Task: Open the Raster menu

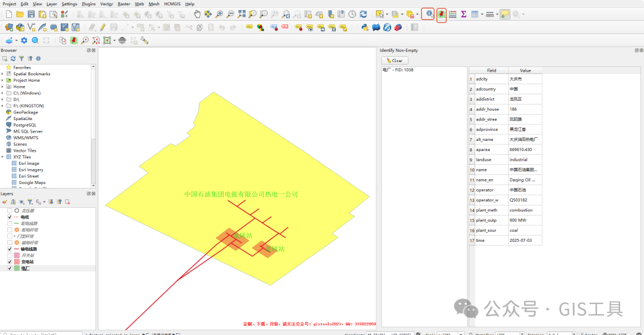Action: [124, 4]
